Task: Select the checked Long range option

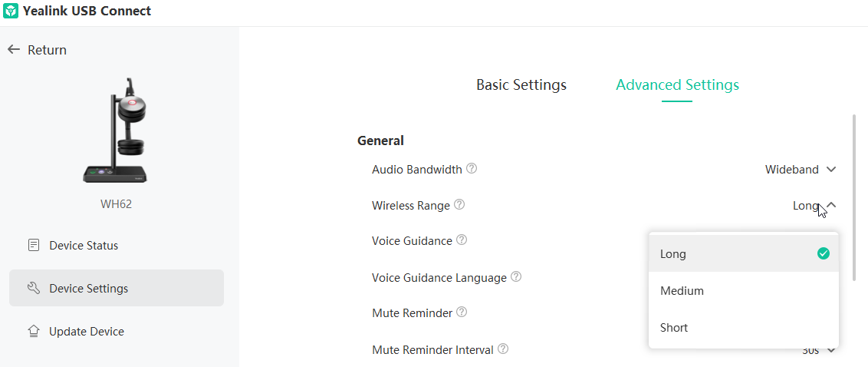Action: click(744, 254)
